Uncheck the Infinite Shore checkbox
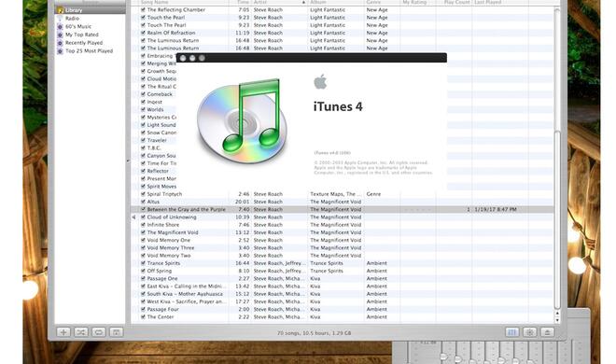The height and width of the screenshot is (364, 616). [143, 225]
